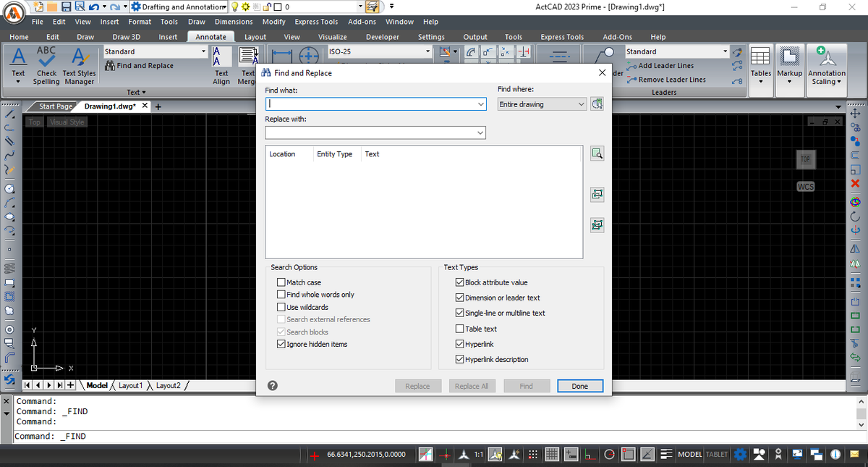Click in the Find what input field
The width and height of the screenshot is (868, 467).
pos(375,104)
